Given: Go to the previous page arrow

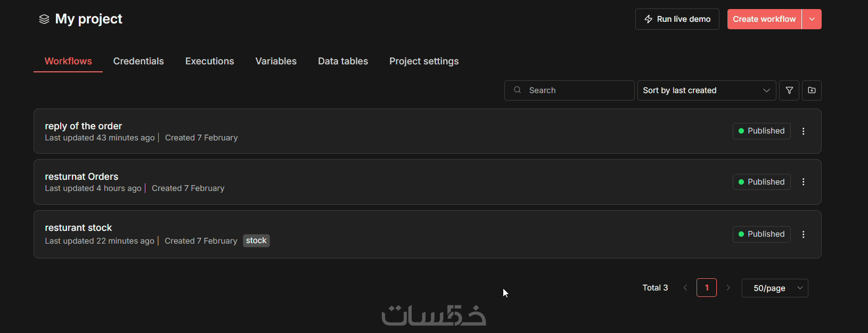Looking at the screenshot, I should point(685,288).
